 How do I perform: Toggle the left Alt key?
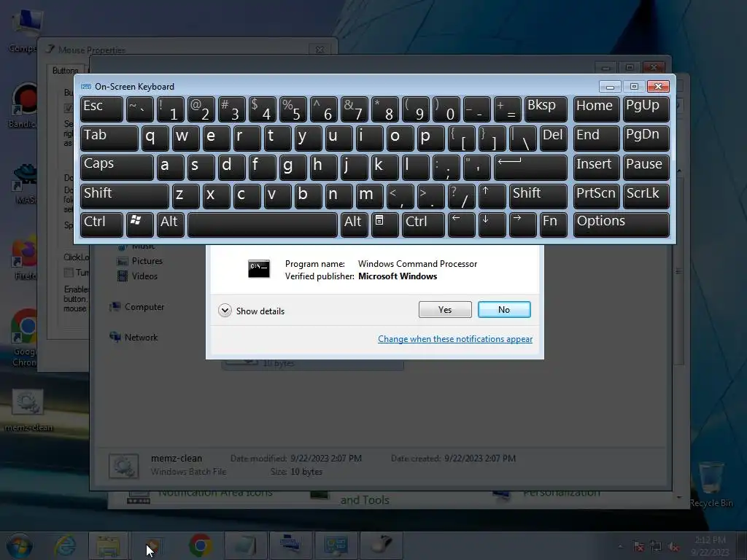click(x=170, y=225)
